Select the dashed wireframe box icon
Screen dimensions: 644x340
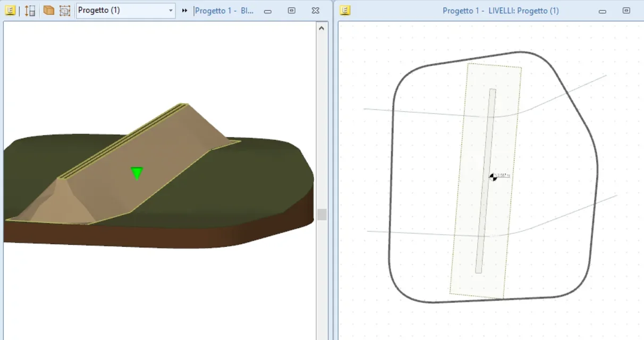[x=65, y=11]
